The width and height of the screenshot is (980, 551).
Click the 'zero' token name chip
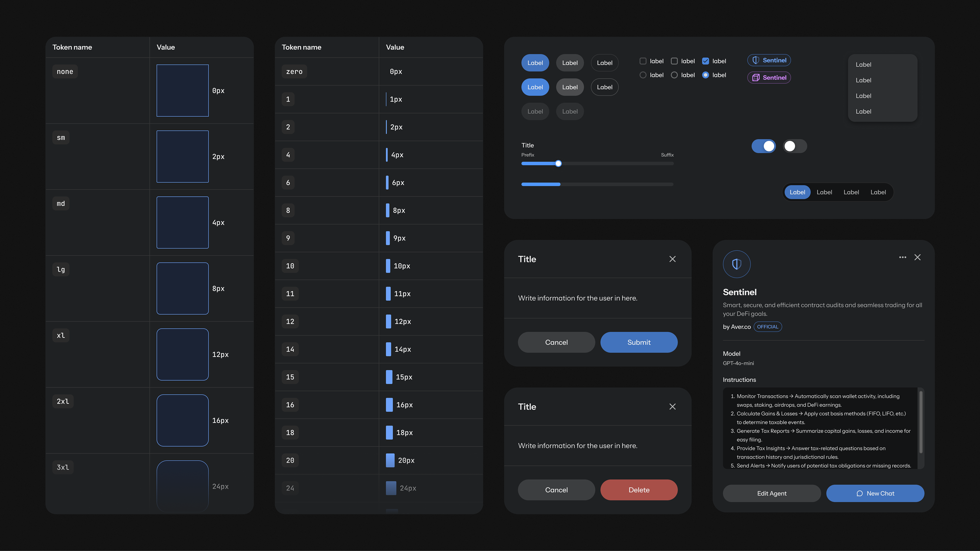pos(294,72)
